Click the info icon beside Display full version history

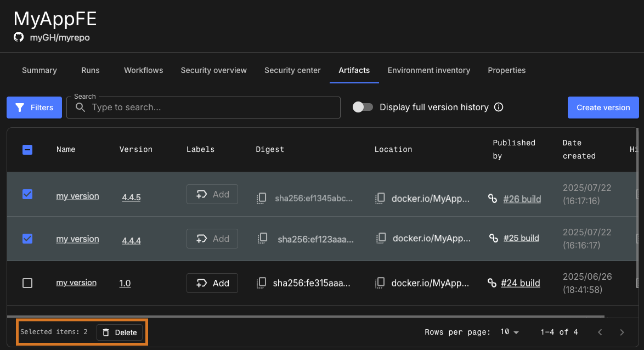click(x=498, y=107)
